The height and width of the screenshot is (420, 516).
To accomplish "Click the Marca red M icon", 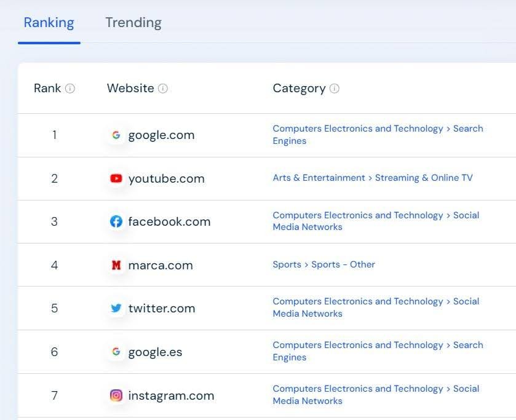I will pos(116,265).
